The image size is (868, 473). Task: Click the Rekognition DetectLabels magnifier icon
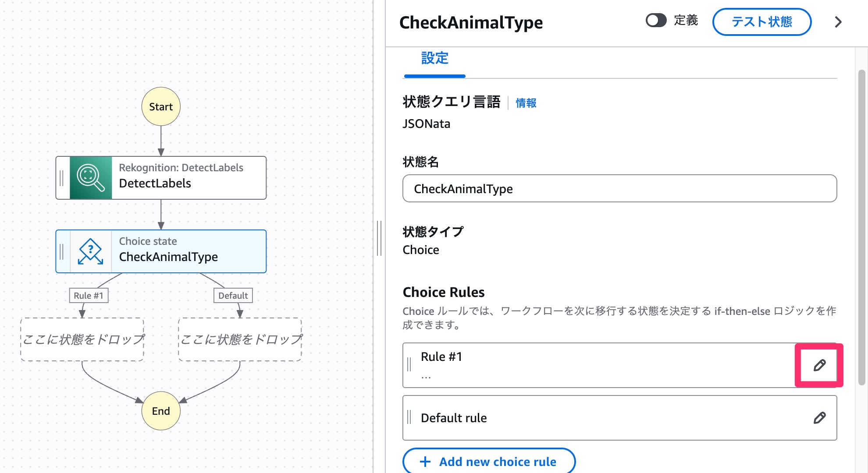(x=91, y=178)
